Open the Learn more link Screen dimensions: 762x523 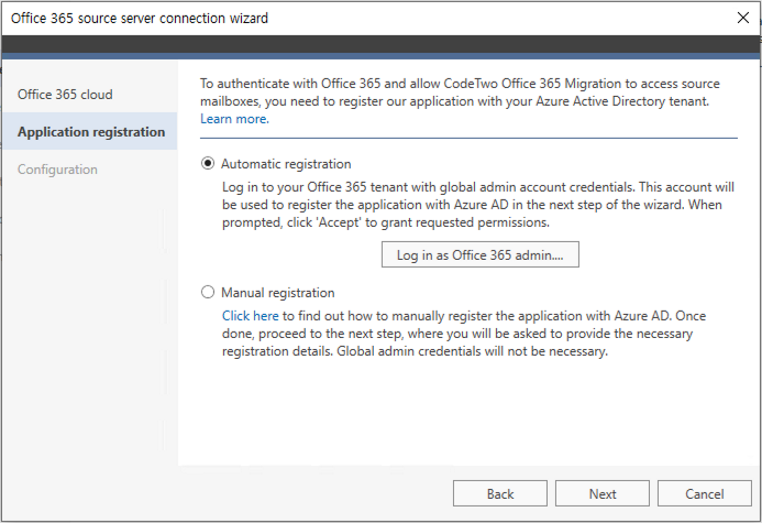pos(235,119)
